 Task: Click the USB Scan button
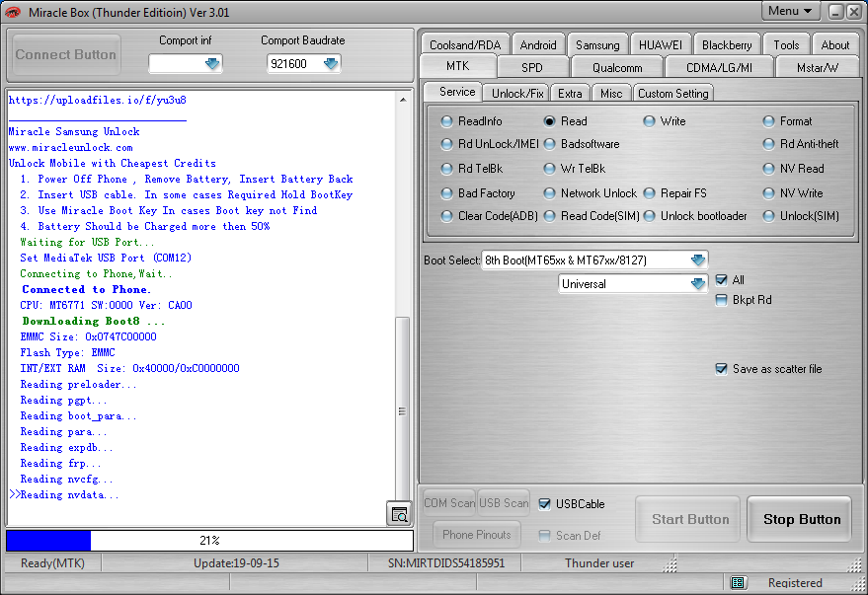click(x=504, y=502)
